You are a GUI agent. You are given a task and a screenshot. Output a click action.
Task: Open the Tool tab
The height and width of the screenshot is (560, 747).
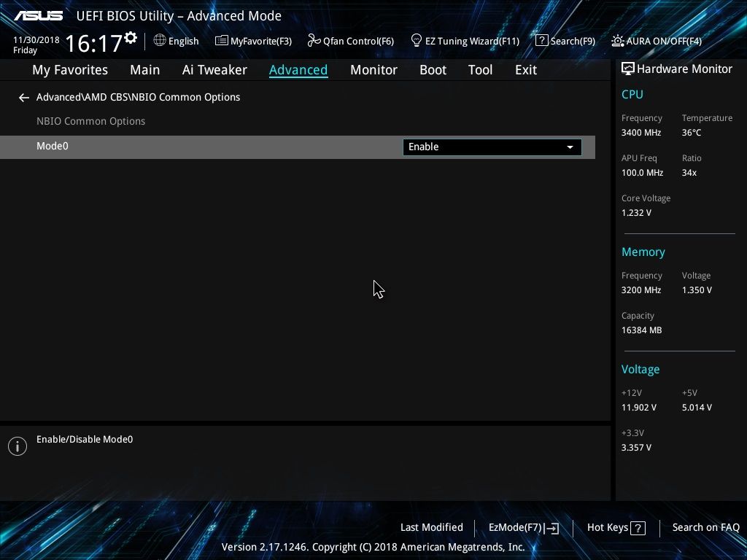[x=480, y=70]
